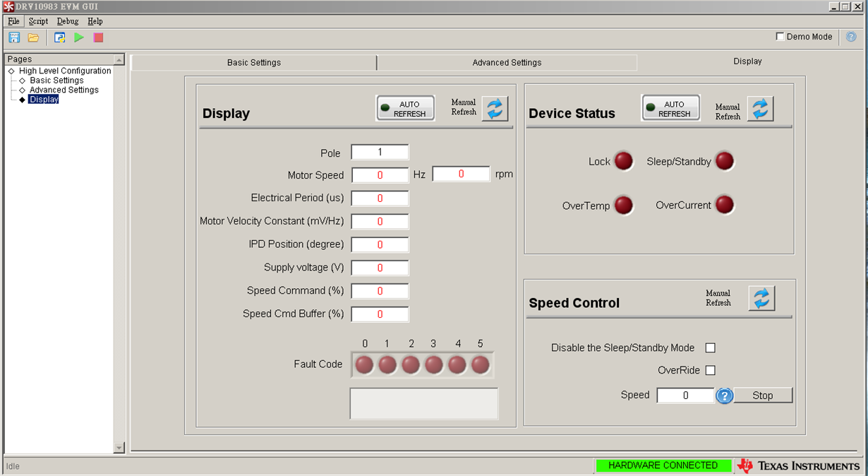
Task: Click the Open folder icon in toolbar
Action: pyautogui.click(x=33, y=37)
